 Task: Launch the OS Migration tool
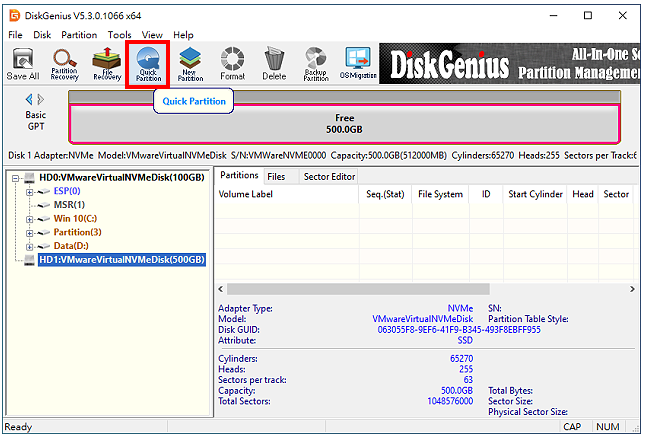(358, 63)
